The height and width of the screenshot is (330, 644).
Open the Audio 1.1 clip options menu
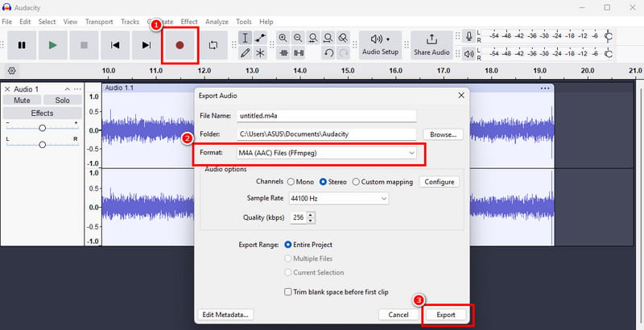click(545, 89)
